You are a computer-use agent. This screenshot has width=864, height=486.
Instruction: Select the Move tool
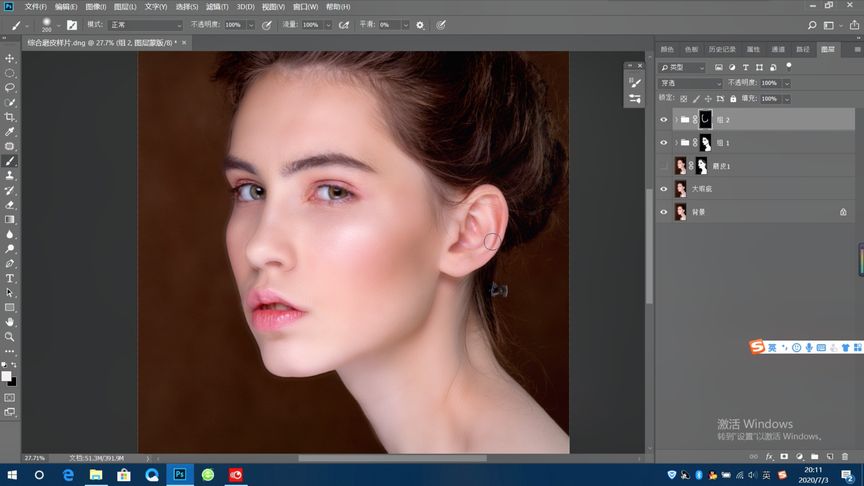[x=10, y=59]
